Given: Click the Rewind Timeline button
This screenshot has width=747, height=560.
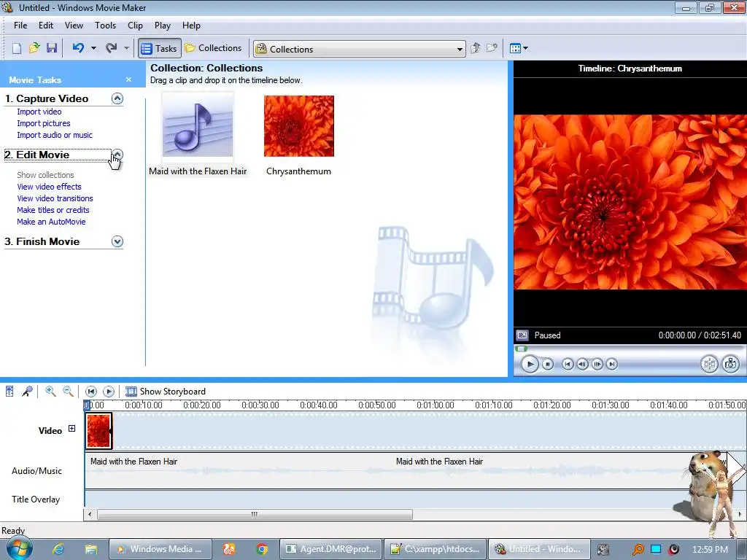Looking at the screenshot, I should [90, 392].
